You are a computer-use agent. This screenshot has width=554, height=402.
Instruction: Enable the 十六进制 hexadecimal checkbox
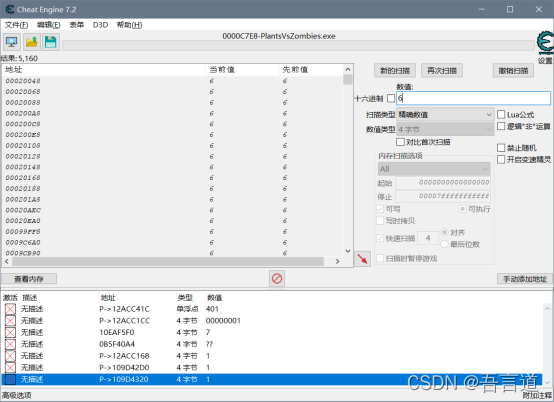click(x=391, y=98)
